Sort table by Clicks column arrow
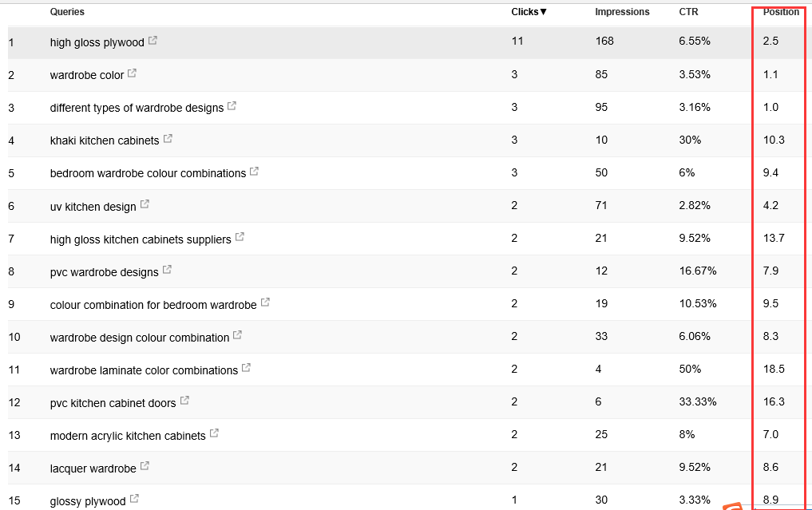 [x=543, y=12]
